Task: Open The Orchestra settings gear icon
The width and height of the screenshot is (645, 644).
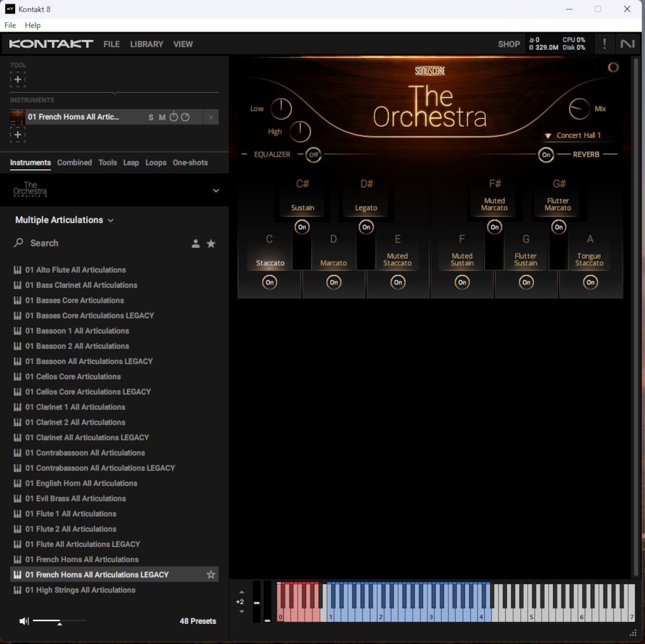Action: click(613, 67)
